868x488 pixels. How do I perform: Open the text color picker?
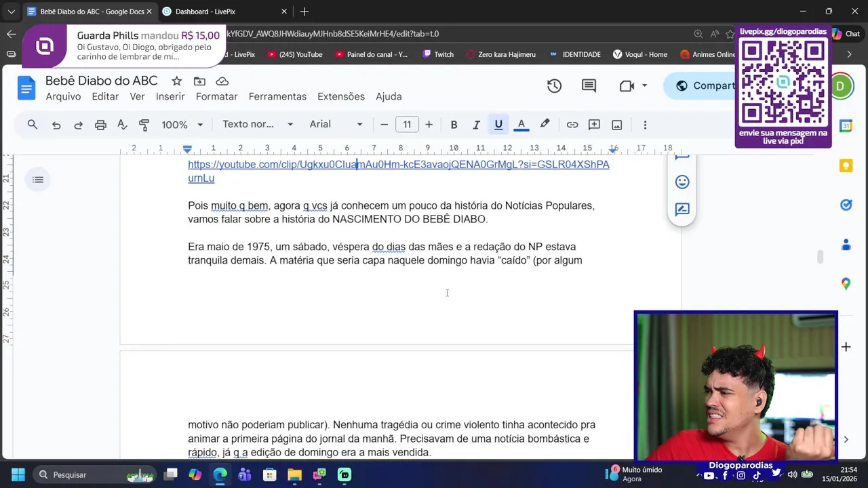click(x=521, y=125)
